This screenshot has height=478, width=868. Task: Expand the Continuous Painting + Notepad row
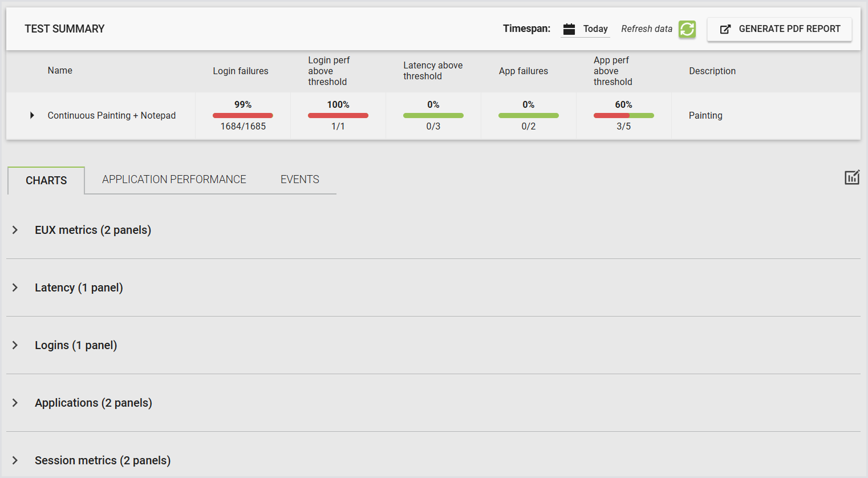(x=32, y=115)
